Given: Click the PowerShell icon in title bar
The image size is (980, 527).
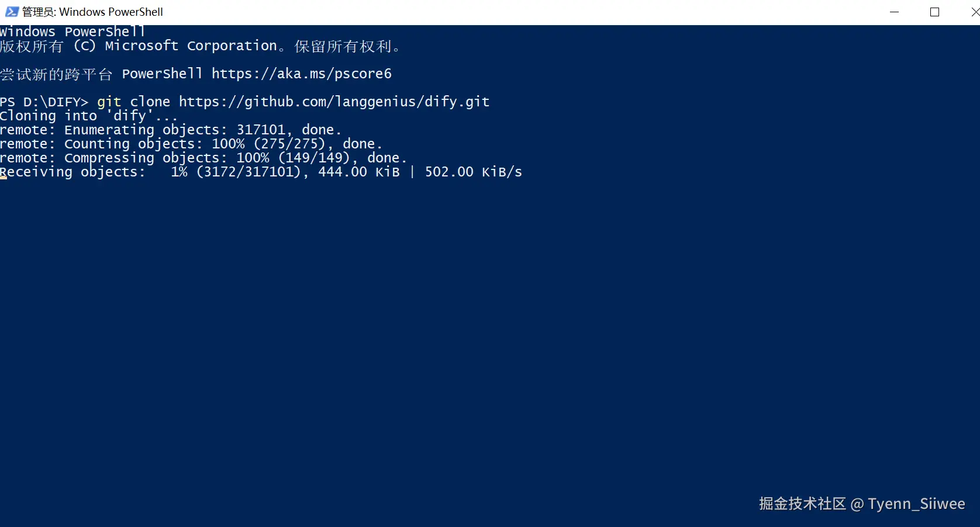Looking at the screenshot, I should (11, 12).
